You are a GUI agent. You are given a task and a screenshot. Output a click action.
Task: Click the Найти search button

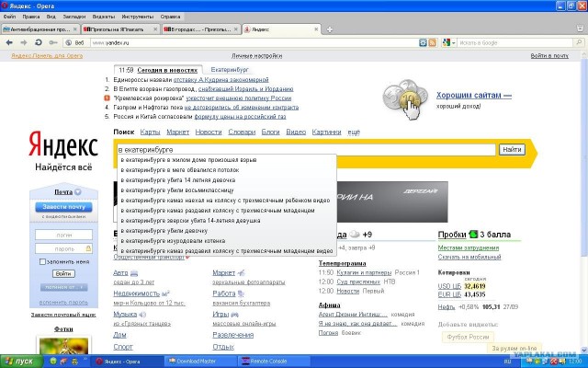512,149
